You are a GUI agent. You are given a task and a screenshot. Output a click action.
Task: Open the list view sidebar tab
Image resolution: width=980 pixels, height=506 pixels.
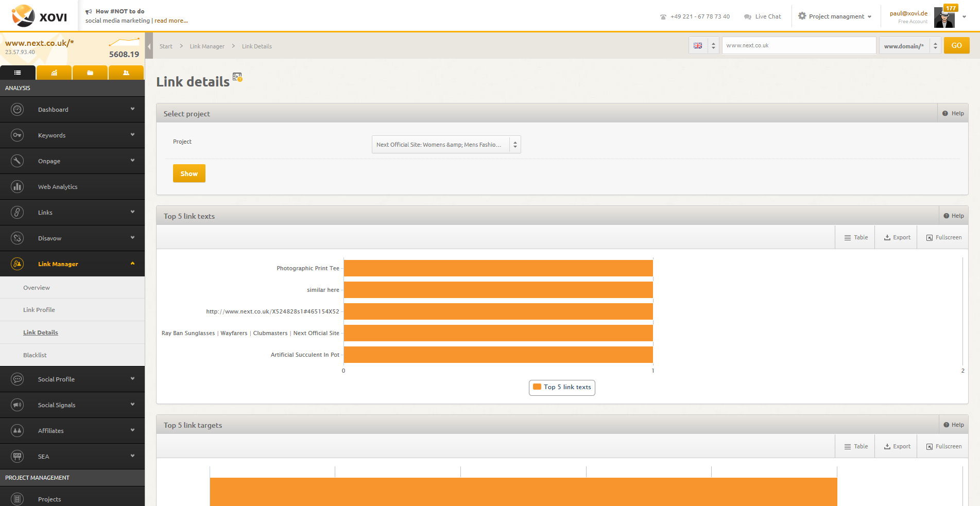(18, 73)
